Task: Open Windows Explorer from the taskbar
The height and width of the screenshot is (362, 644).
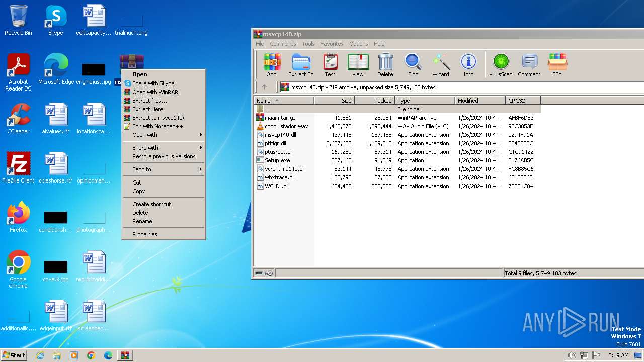Action: coord(57,355)
